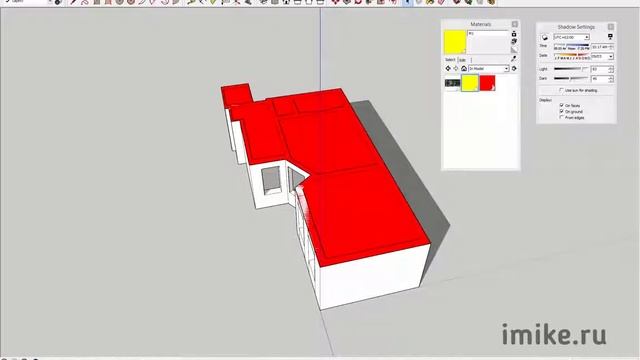Image resolution: width=640 pixels, height=360 pixels.
Task: Display the secondary selection pane icon
Action: pos(514,33)
